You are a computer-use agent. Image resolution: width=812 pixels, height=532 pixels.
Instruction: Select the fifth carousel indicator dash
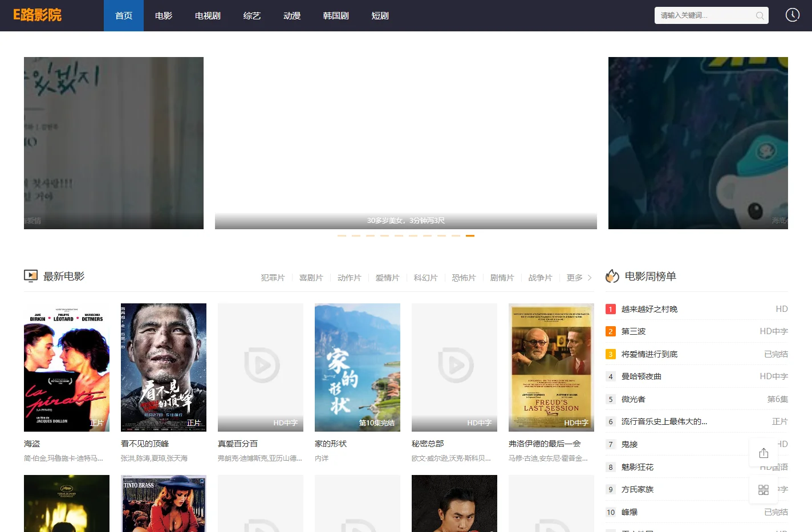(x=399, y=235)
